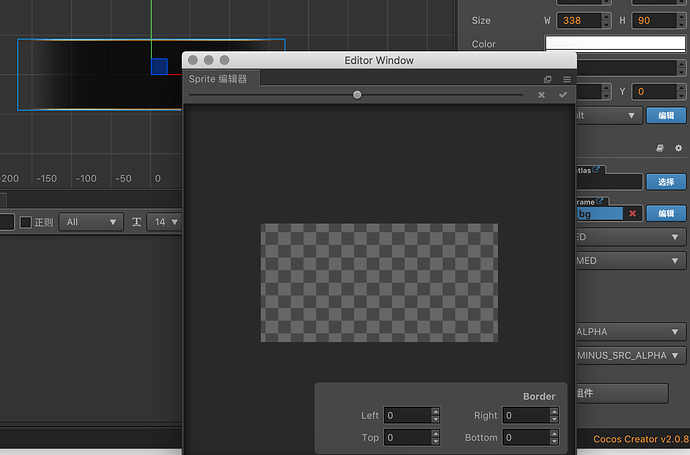
Task: Open the font size 14 dropdown
Action: tap(165, 222)
